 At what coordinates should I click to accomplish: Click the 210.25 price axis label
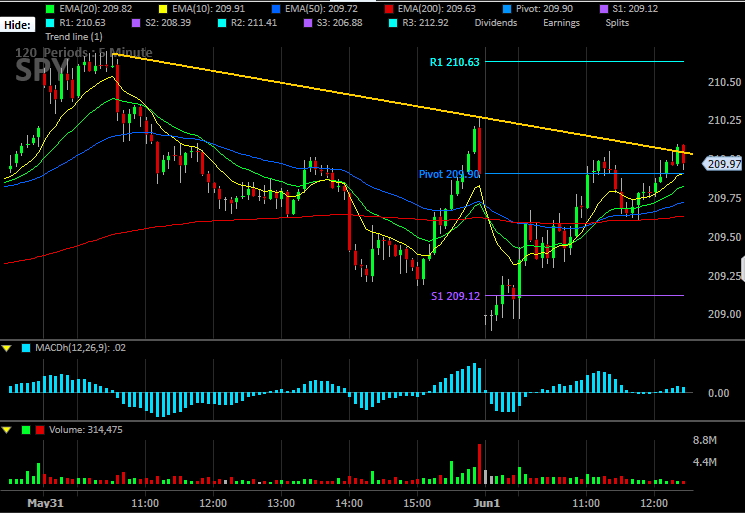pyautogui.click(x=724, y=121)
